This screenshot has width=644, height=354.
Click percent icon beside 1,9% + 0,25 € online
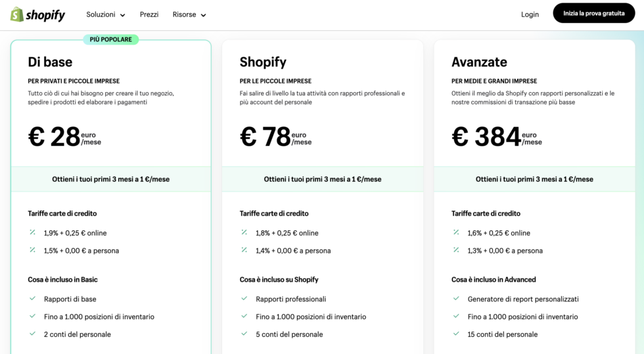(32, 232)
